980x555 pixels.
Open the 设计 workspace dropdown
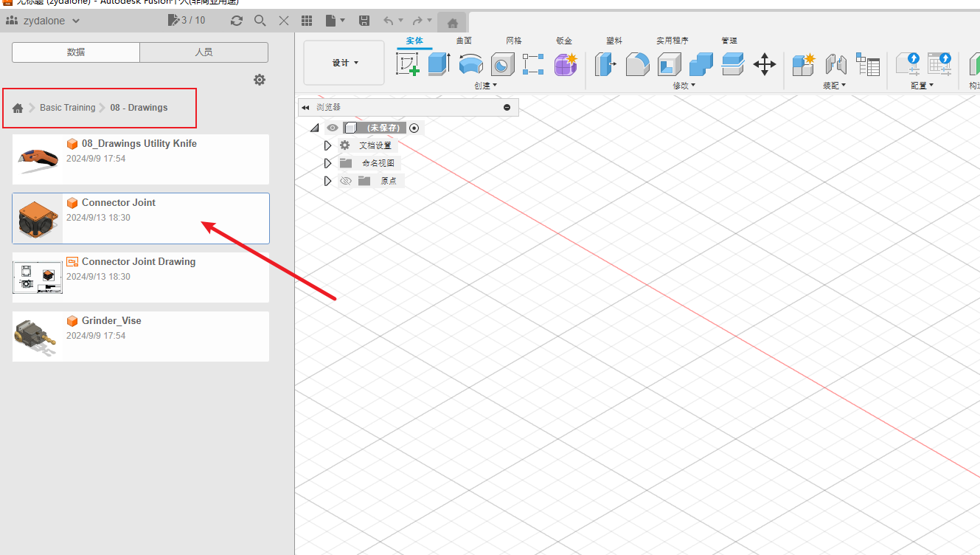[344, 63]
